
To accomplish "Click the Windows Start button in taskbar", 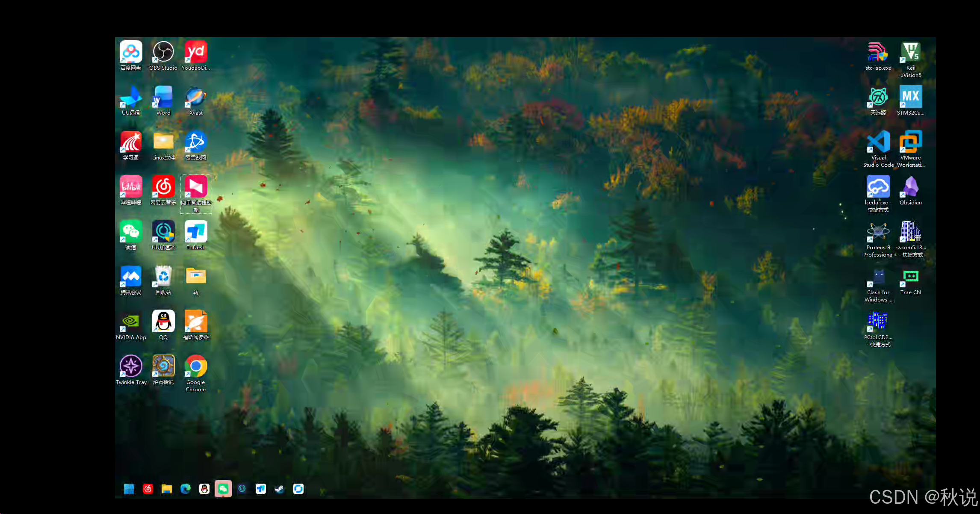I will pos(129,489).
